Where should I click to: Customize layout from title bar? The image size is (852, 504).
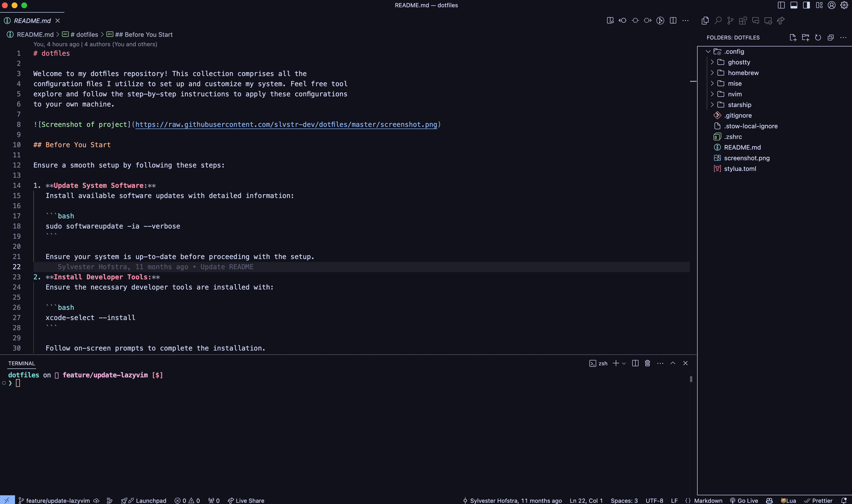pos(819,5)
